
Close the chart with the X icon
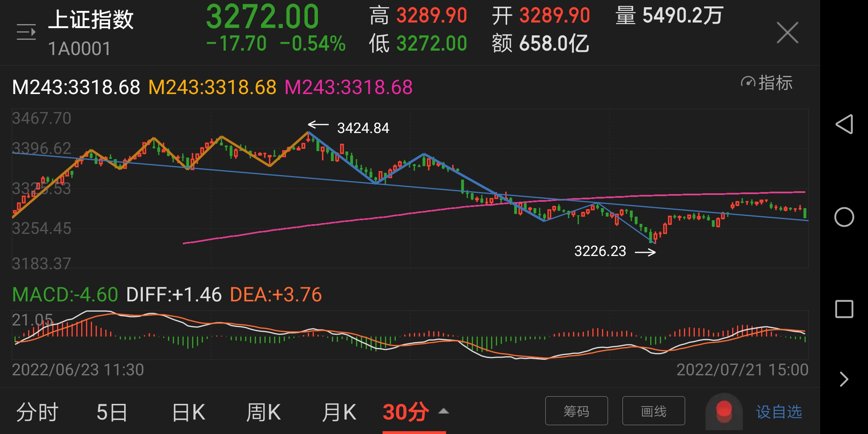pos(787,33)
